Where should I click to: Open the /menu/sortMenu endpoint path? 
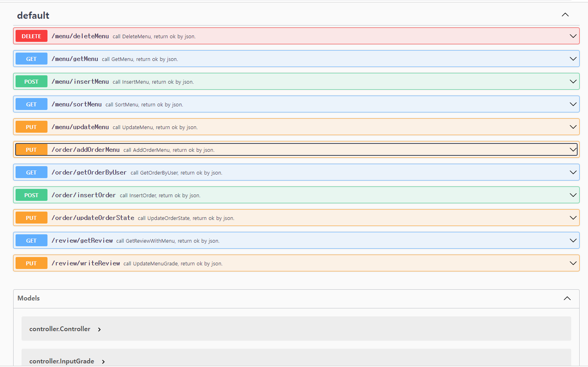pyautogui.click(x=77, y=104)
